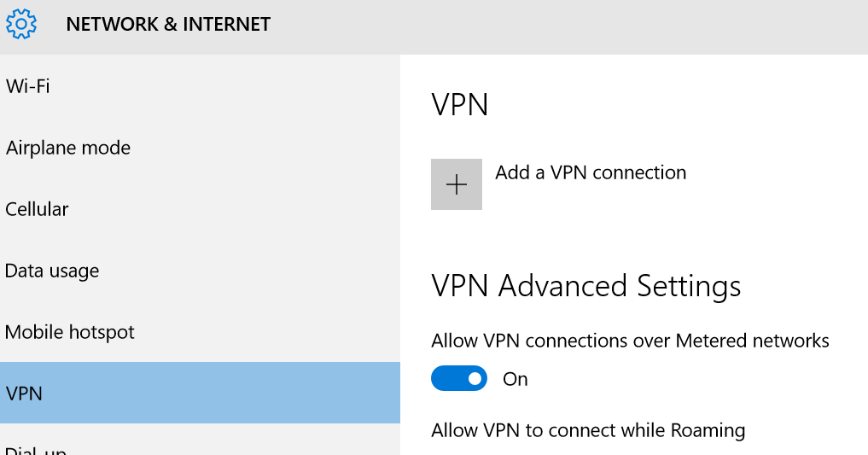Viewport: 868px width, 455px height.
Task: Click the VPN page heading
Action: coord(459,105)
